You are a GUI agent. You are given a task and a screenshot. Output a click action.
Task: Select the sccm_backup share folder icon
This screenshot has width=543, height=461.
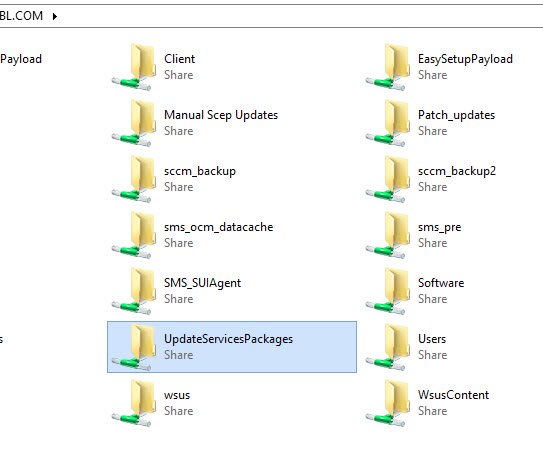pyautogui.click(x=133, y=179)
